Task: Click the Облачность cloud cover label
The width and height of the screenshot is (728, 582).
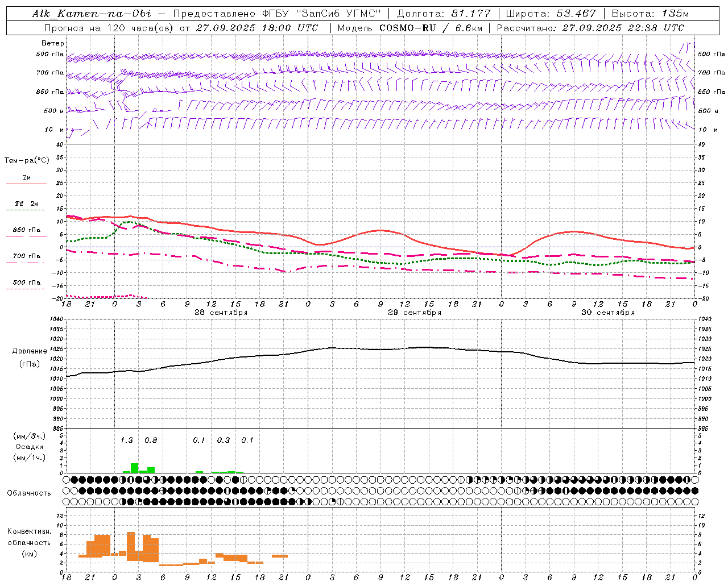Action: coord(29,493)
